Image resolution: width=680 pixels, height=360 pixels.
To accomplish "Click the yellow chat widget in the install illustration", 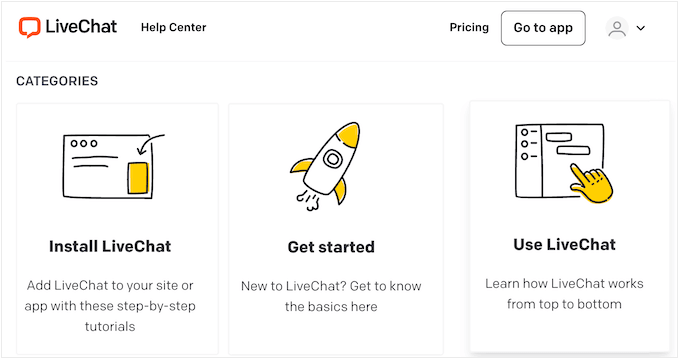I will coord(138,178).
